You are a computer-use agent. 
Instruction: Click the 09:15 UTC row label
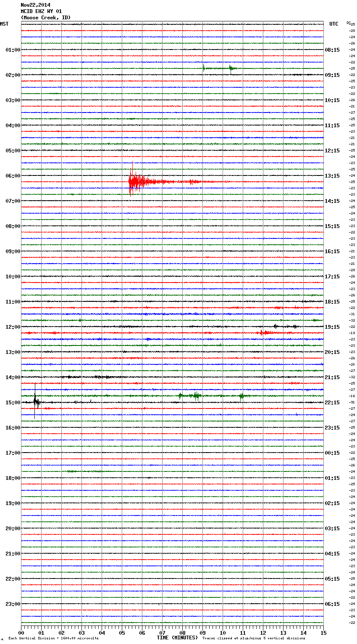point(332,75)
